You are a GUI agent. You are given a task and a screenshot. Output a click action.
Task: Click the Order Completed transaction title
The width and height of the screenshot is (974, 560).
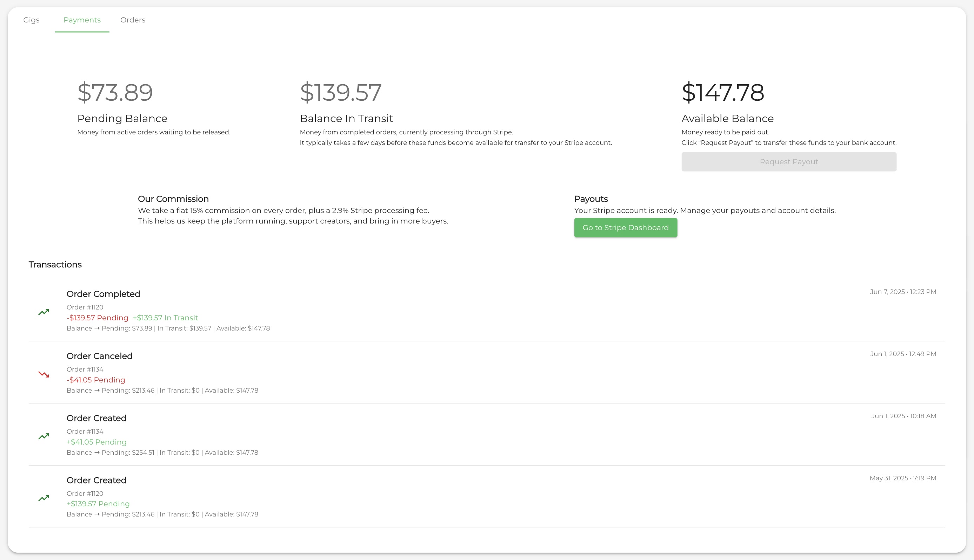pos(103,294)
